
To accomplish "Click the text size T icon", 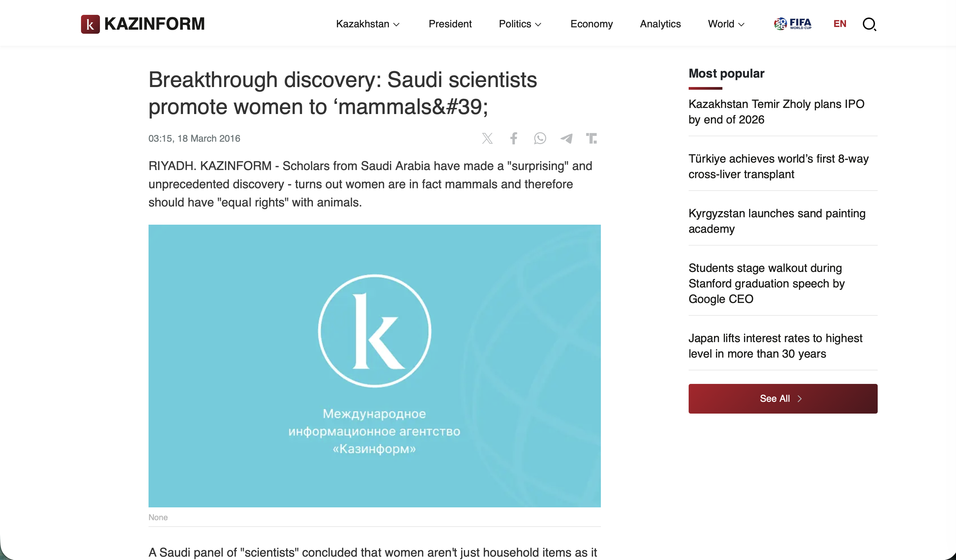I will click(x=591, y=138).
